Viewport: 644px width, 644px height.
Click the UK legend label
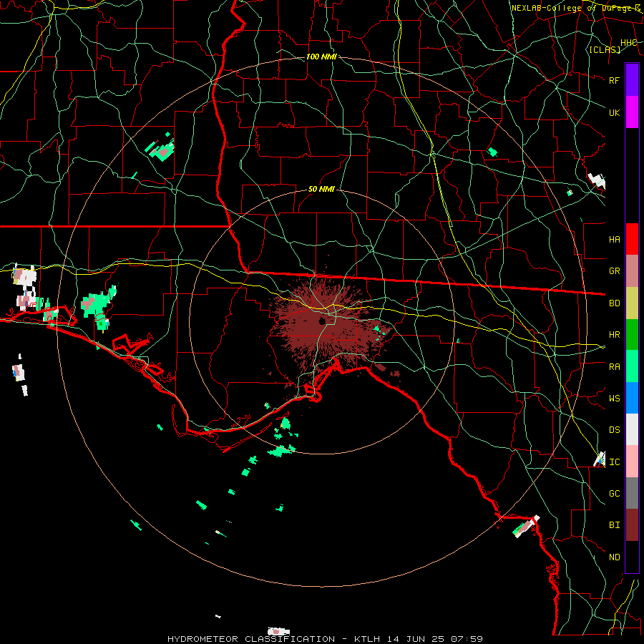[614, 112]
